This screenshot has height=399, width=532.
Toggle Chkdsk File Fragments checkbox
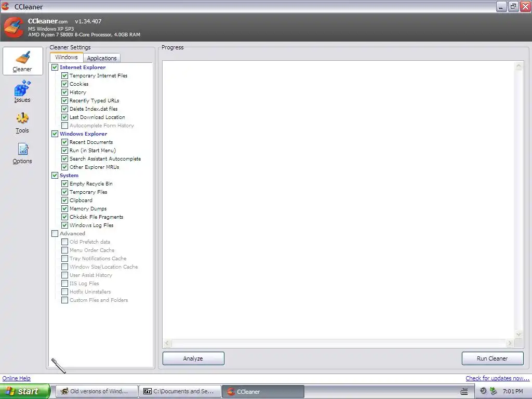pyautogui.click(x=64, y=217)
